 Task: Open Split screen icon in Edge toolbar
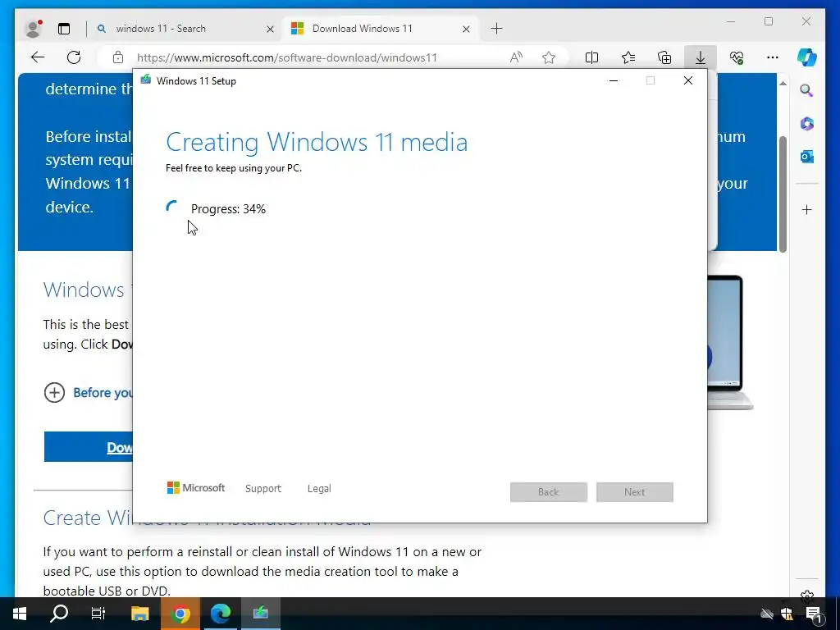(x=592, y=57)
